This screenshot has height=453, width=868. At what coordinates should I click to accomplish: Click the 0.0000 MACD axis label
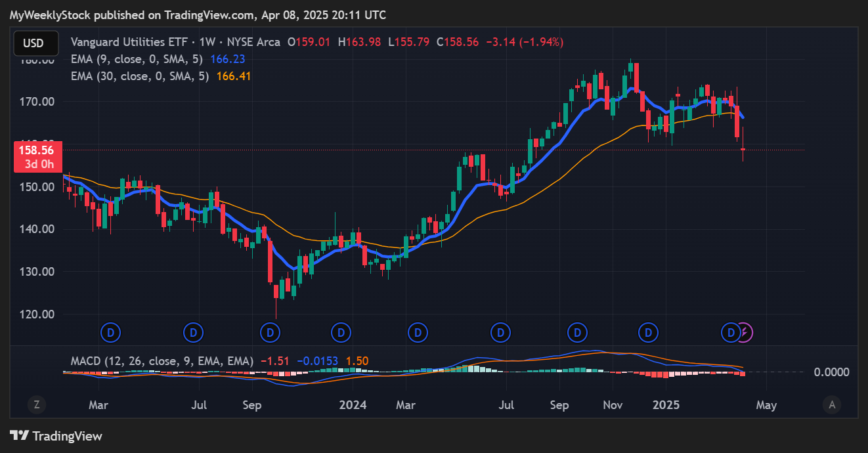click(x=832, y=372)
